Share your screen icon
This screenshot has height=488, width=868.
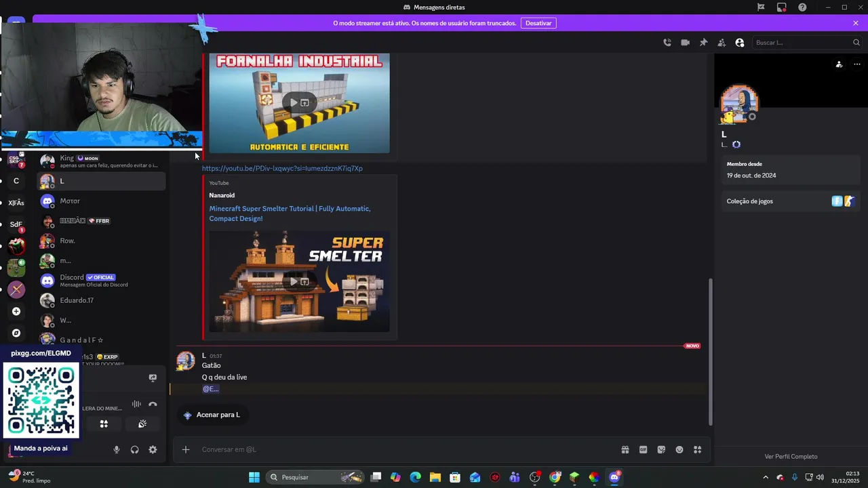(x=153, y=378)
